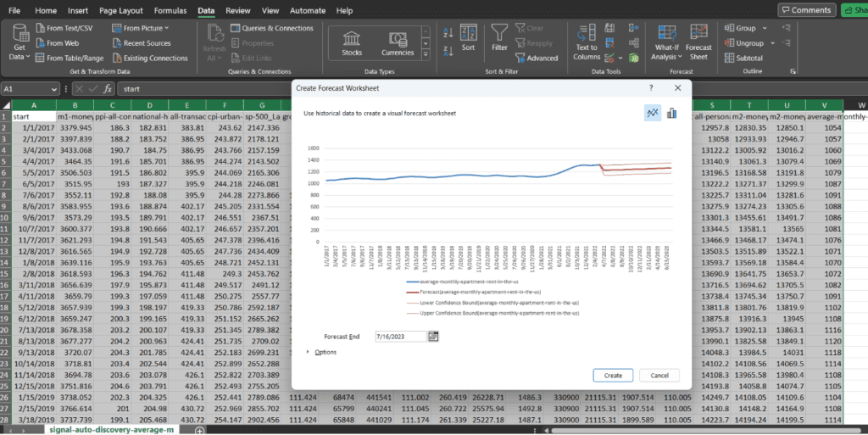868x435 pixels.
Task: Sort ascending A to Z
Action: tap(449, 31)
